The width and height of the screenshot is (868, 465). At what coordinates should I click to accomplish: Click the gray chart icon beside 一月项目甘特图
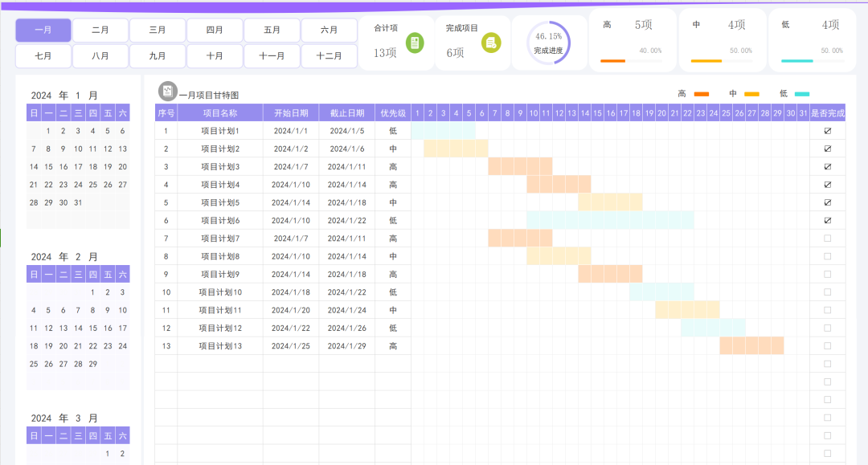168,92
